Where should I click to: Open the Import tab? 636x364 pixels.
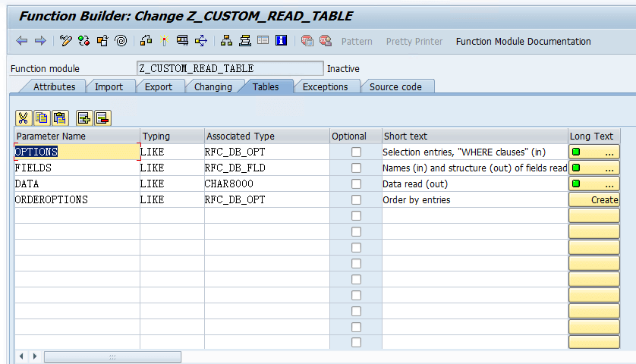109,87
